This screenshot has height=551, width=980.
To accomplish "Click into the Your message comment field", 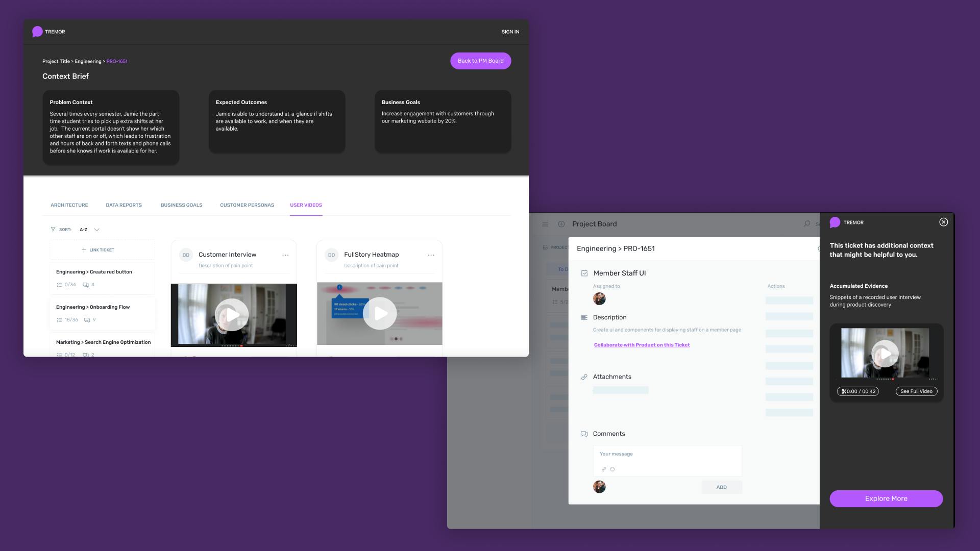I will pos(667,461).
